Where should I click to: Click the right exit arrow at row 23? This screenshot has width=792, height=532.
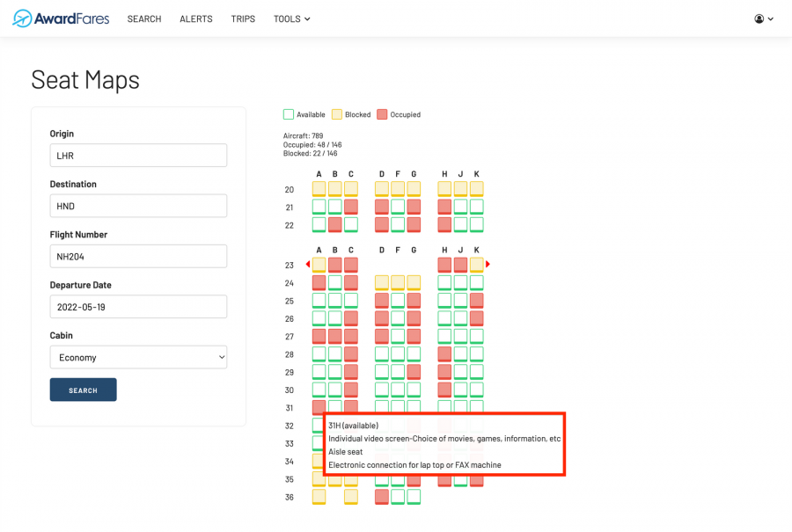pyautogui.click(x=488, y=265)
